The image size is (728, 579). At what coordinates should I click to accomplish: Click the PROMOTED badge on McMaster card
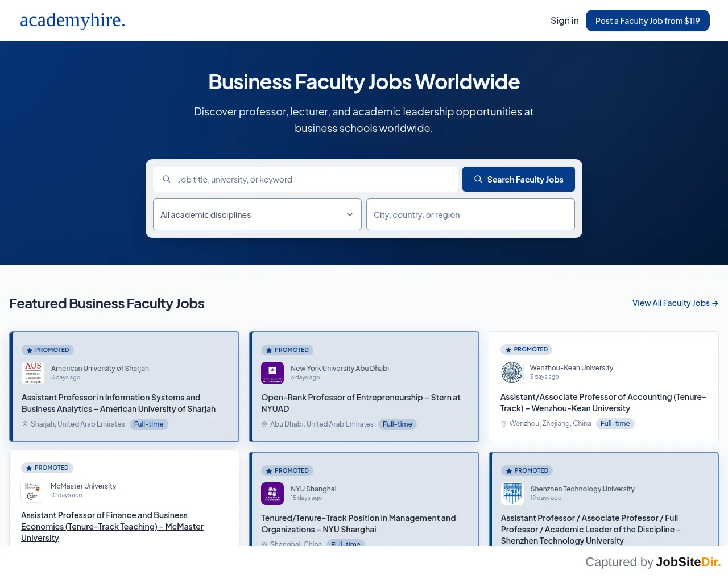47,468
